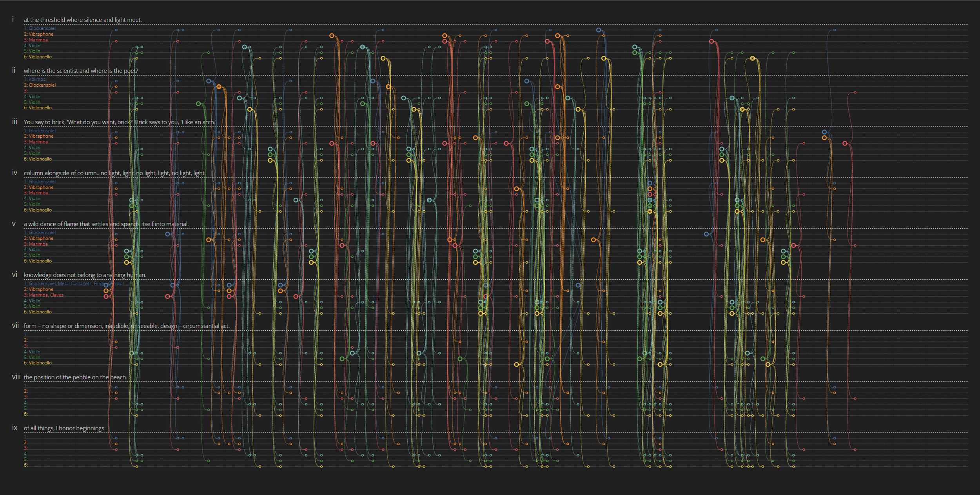Viewport: 980px width, 495px height.
Task: Click leftmost large orange Vibraphone node in movement i
Action: click(332, 36)
